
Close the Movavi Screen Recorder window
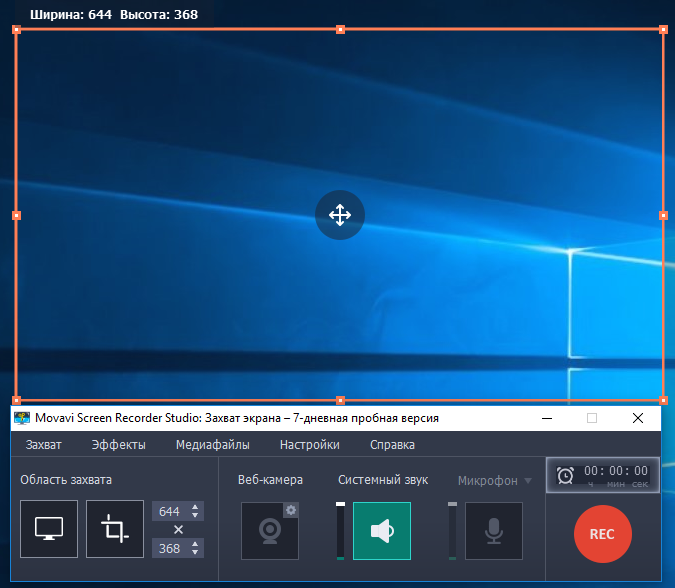click(x=638, y=418)
